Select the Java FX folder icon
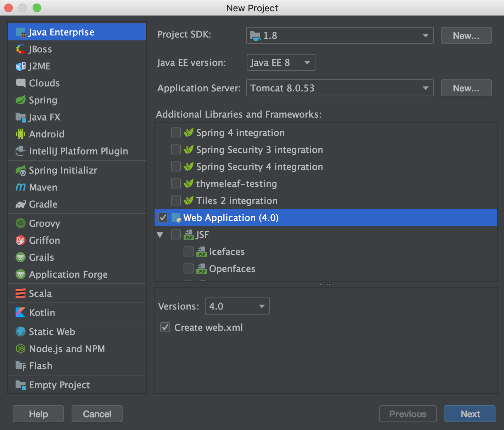This screenshot has height=430, width=504. [21, 117]
